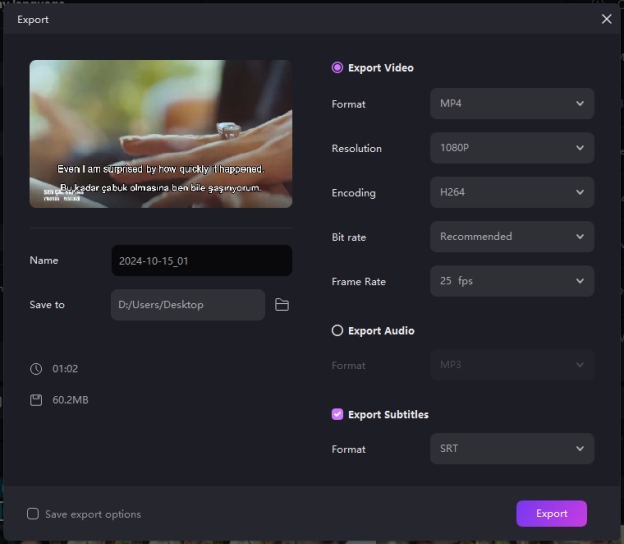624x544 pixels.
Task: Click the folder icon beside Save to path
Action: point(282,305)
